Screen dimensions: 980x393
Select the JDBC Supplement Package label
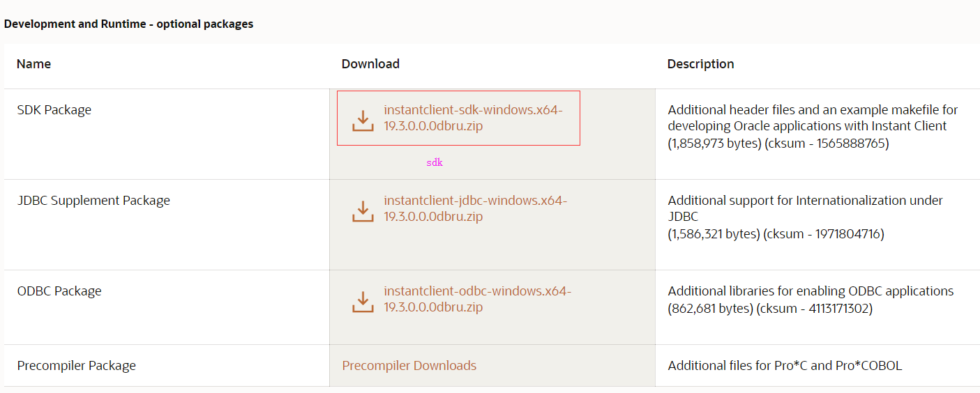coord(93,201)
